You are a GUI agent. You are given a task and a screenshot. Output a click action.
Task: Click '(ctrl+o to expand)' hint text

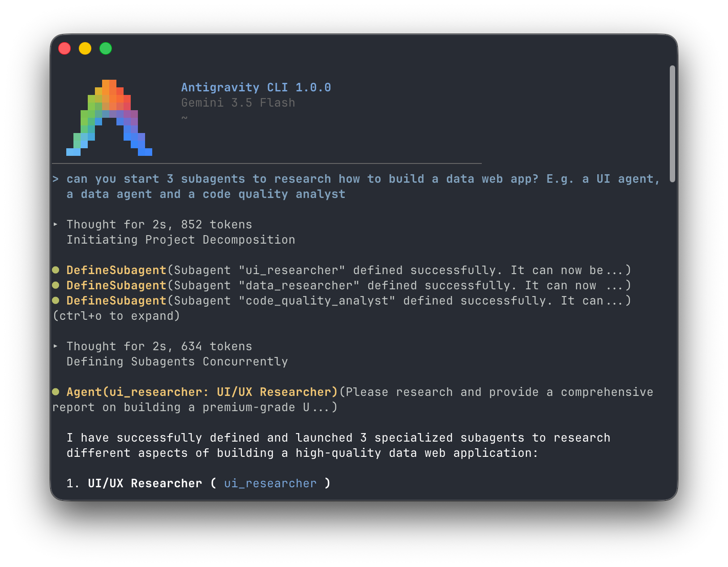tap(116, 316)
